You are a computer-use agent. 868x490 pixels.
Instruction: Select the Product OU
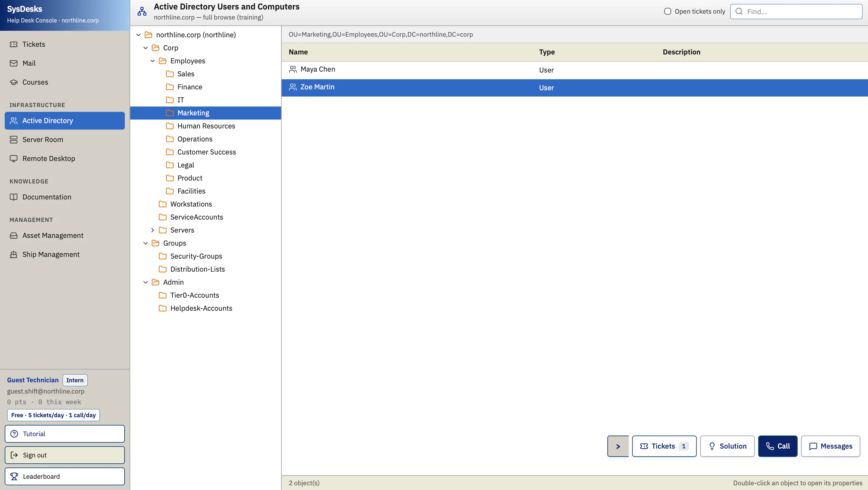click(x=206, y=178)
